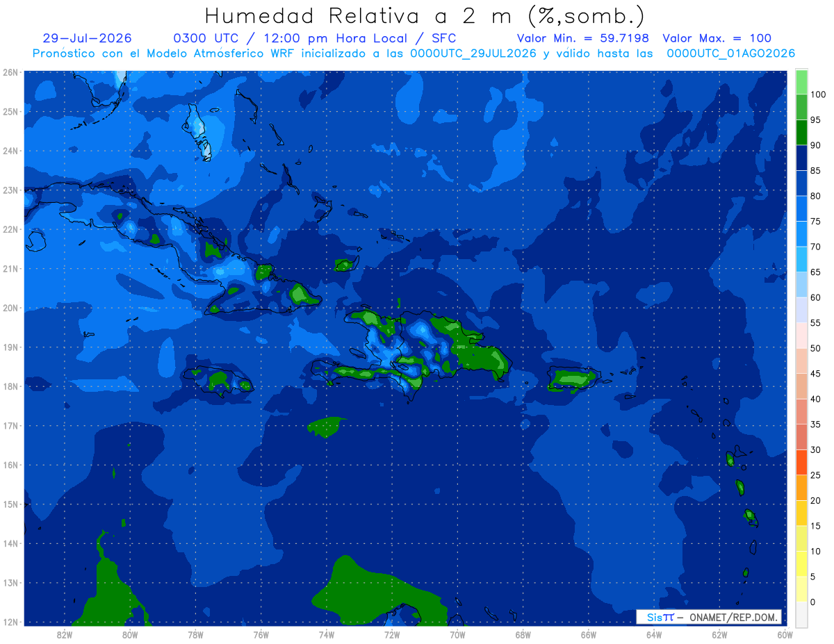Click the initialization time "0000UTC_29JUL2026"
Image resolution: width=834 pixels, height=644 pixels.
473,53
